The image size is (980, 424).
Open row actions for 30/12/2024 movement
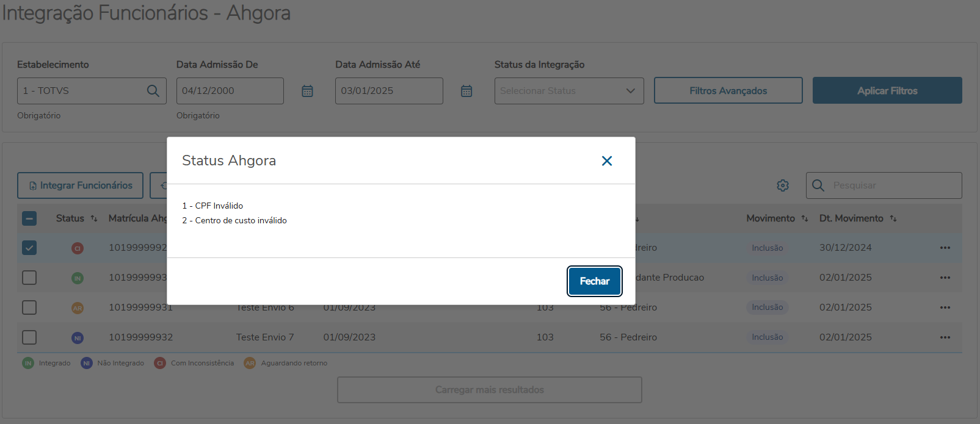[x=945, y=248]
